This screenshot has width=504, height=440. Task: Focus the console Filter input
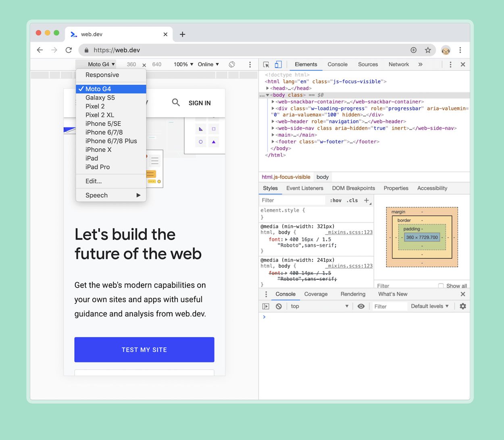click(x=389, y=307)
